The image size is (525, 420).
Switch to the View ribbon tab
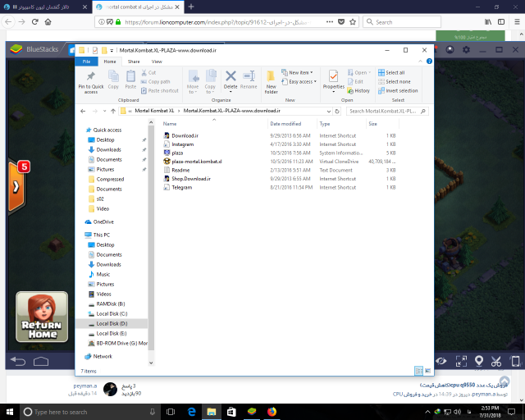[157, 62]
